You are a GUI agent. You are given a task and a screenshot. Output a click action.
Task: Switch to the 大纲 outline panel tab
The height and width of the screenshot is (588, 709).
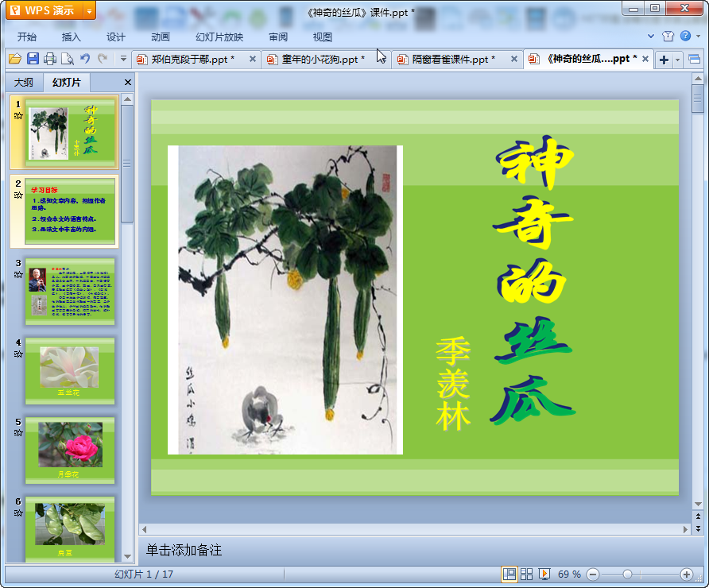click(x=24, y=83)
